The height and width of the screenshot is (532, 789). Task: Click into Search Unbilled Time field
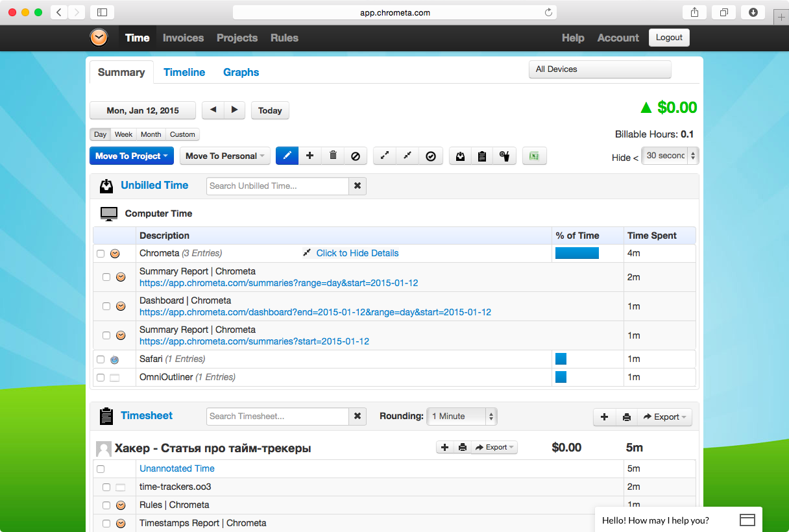click(278, 186)
